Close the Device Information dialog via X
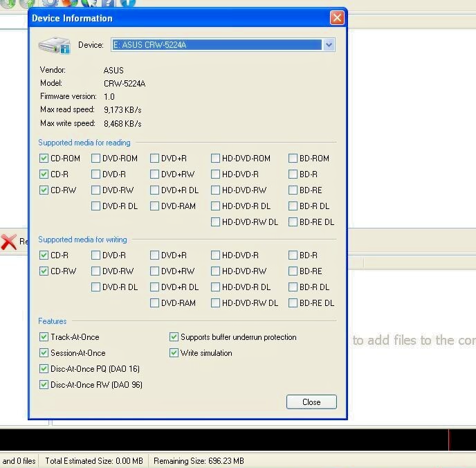 [x=337, y=18]
